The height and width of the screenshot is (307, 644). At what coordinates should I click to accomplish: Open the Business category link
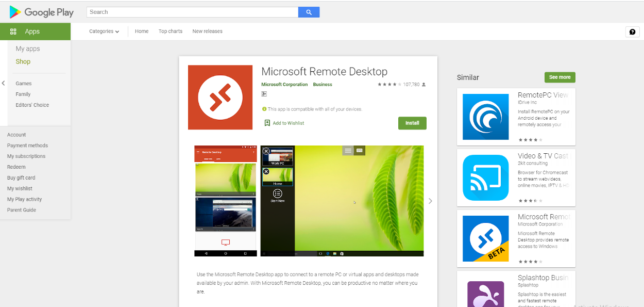tap(323, 85)
